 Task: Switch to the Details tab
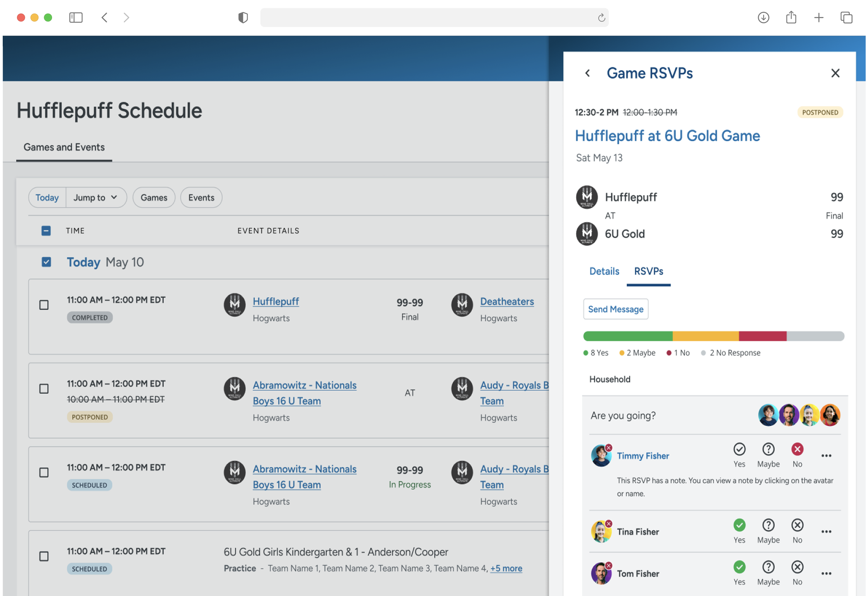604,271
